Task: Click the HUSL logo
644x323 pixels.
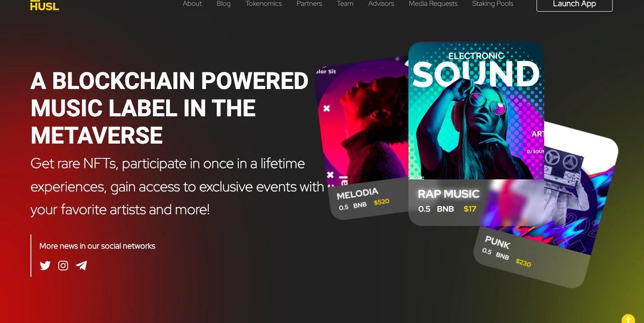Action: [44, 5]
